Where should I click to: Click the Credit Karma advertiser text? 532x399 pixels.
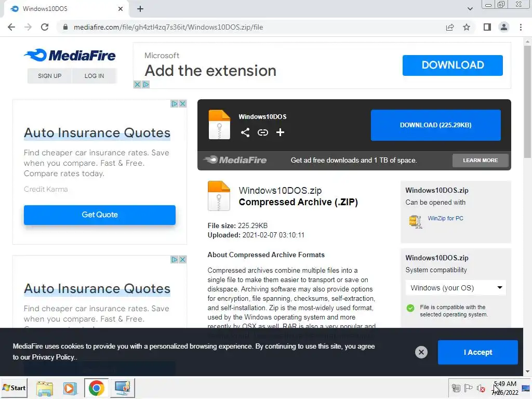coord(46,189)
